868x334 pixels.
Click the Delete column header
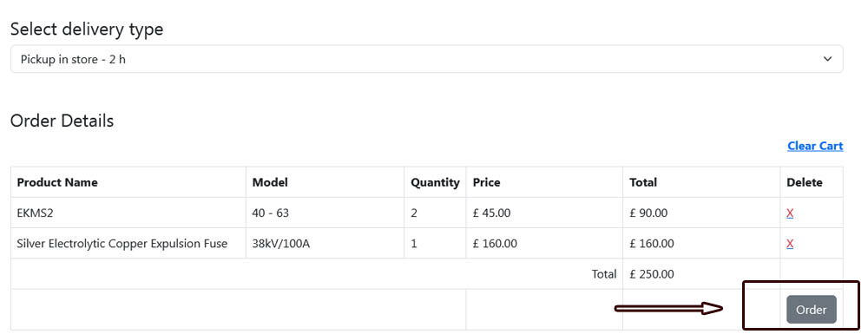805,182
